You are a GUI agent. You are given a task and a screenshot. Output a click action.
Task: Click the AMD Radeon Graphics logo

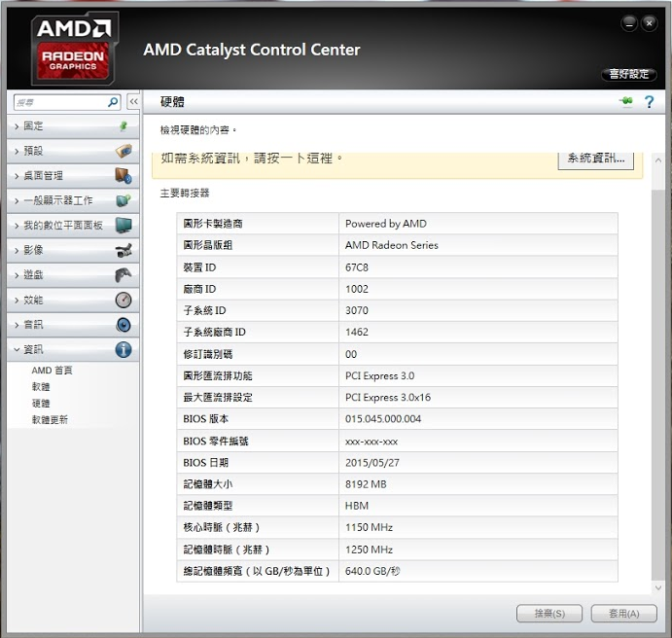click(x=73, y=48)
